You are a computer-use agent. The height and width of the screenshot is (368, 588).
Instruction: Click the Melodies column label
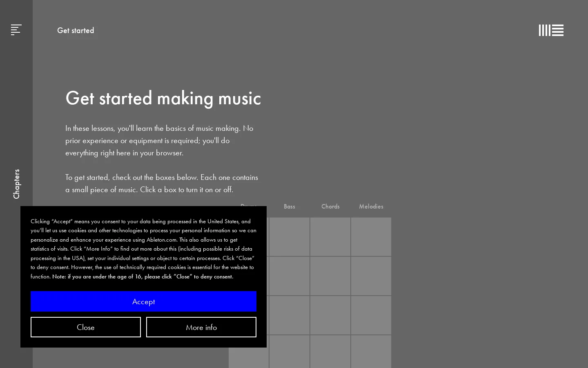[x=371, y=206]
